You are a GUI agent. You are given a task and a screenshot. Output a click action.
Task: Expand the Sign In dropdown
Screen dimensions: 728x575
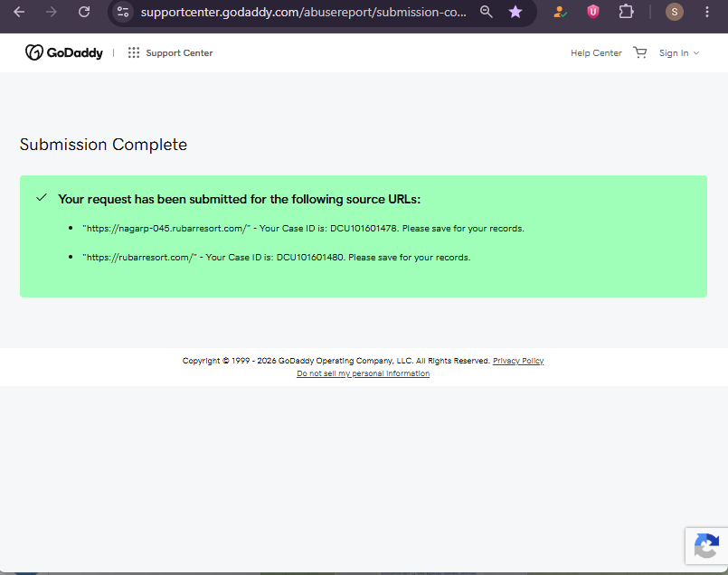(x=679, y=53)
